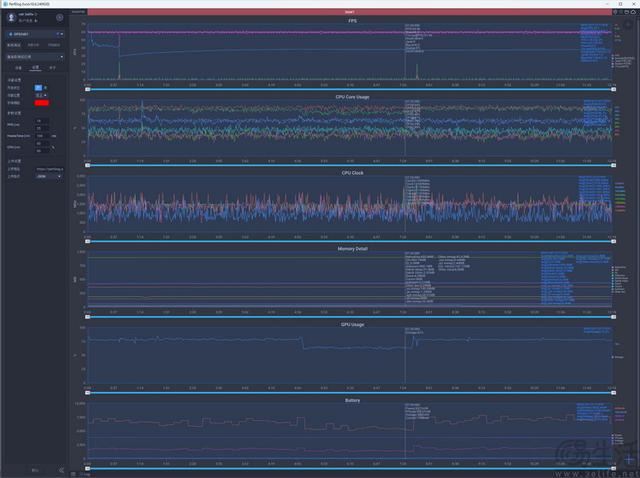The height and width of the screenshot is (478, 640).
Task: Click the FPS threshold input field
Action: coord(41,122)
